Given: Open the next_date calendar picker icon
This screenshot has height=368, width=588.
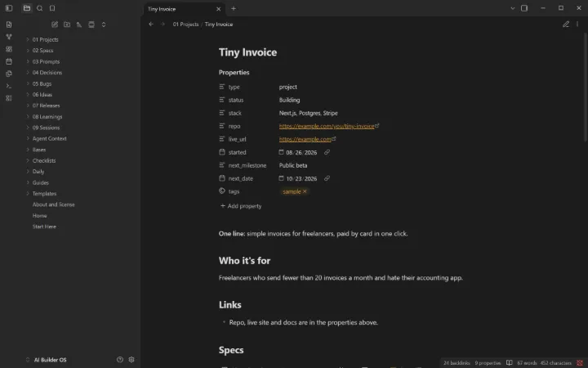Looking at the screenshot, I should pyautogui.click(x=281, y=178).
